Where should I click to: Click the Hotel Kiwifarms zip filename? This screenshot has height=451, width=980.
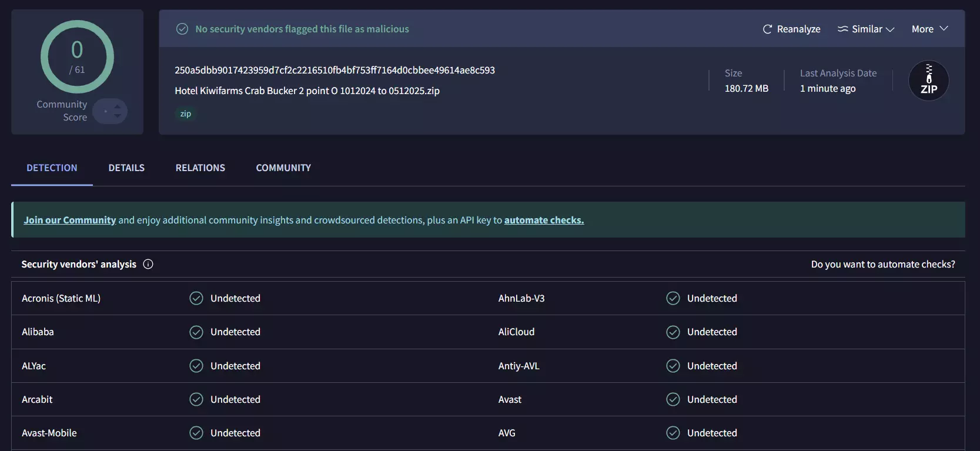coord(307,91)
